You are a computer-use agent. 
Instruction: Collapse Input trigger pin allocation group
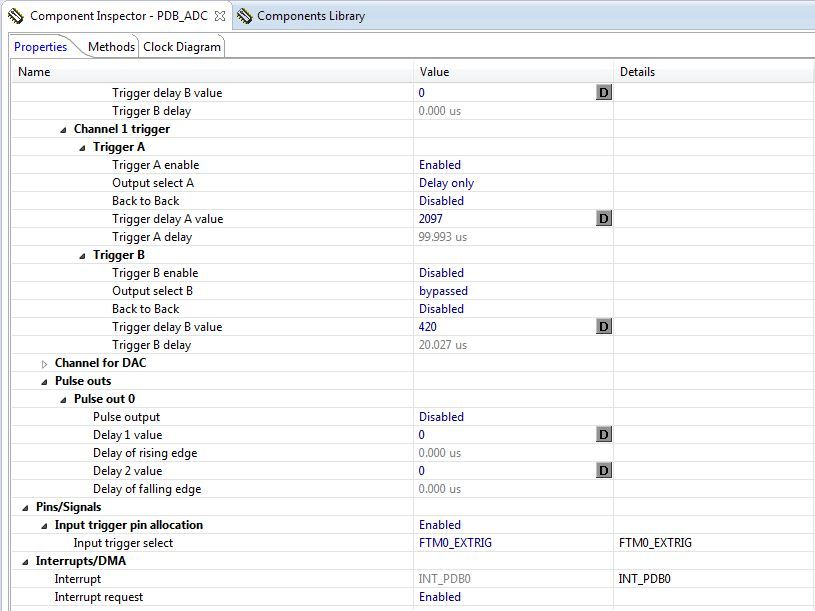(x=45, y=526)
